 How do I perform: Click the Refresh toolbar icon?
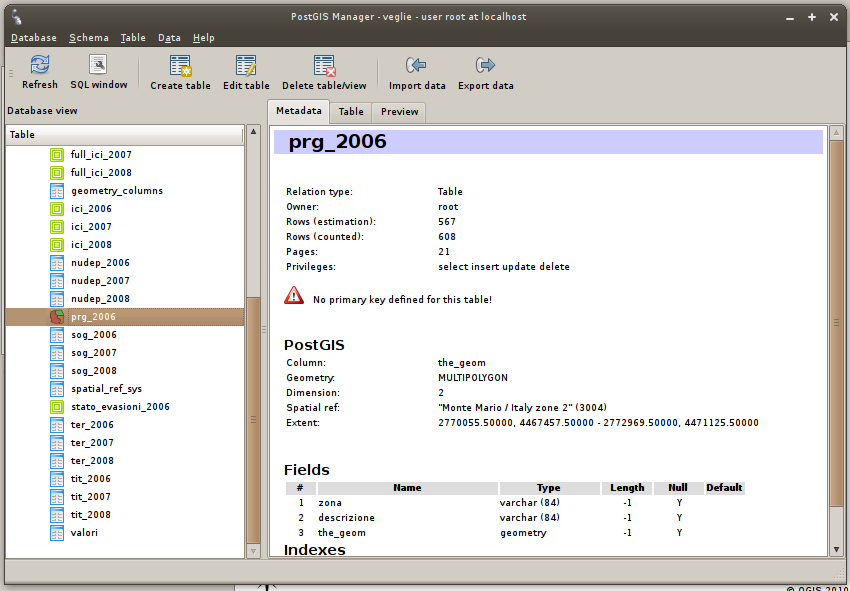click(x=40, y=65)
